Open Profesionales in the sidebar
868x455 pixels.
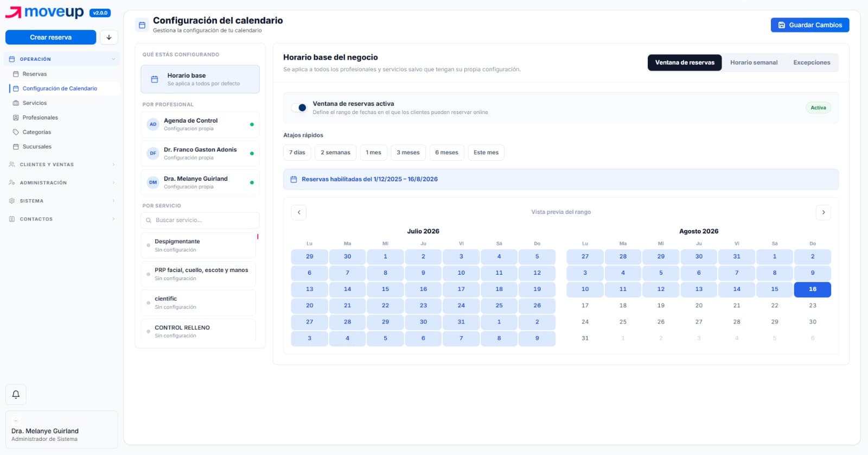pos(40,117)
